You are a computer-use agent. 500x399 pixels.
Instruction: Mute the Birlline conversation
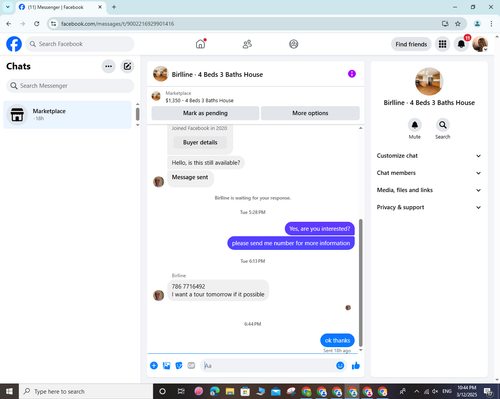click(x=415, y=125)
